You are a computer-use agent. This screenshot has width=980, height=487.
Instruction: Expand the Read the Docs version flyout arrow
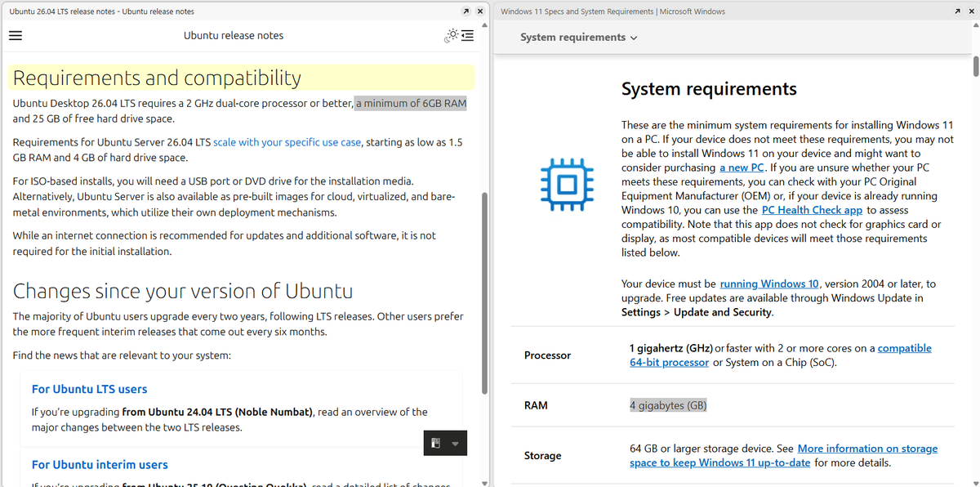pos(456,444)
